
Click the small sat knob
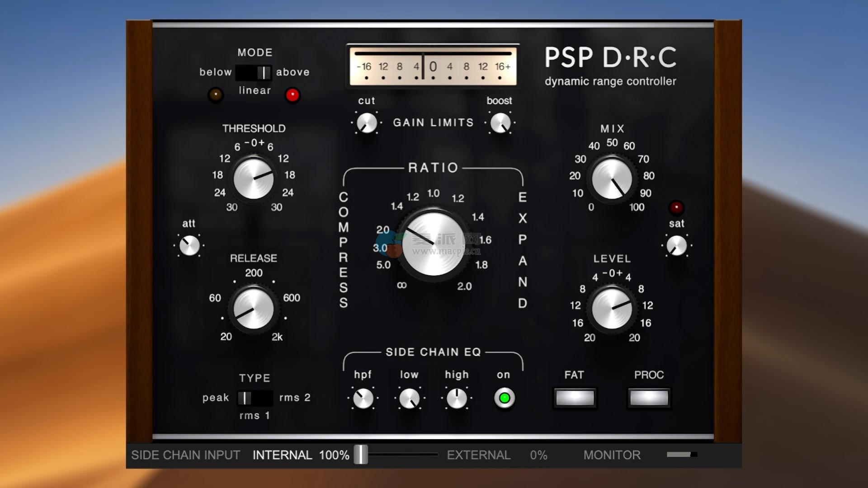677,246
